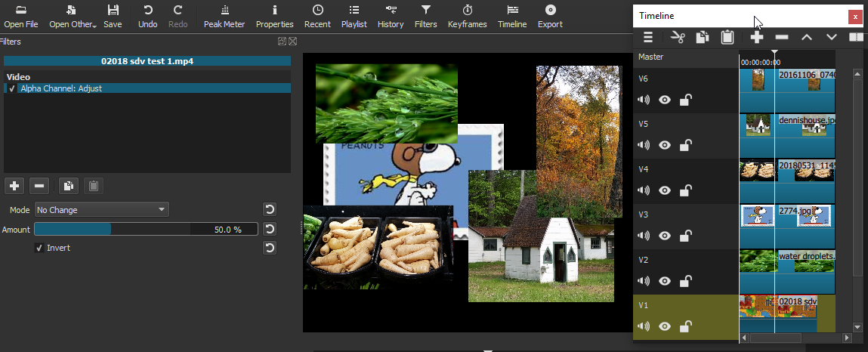Reset the Invert setting
The height and width of the screenshot is (352, 868).
click(270, 248)
